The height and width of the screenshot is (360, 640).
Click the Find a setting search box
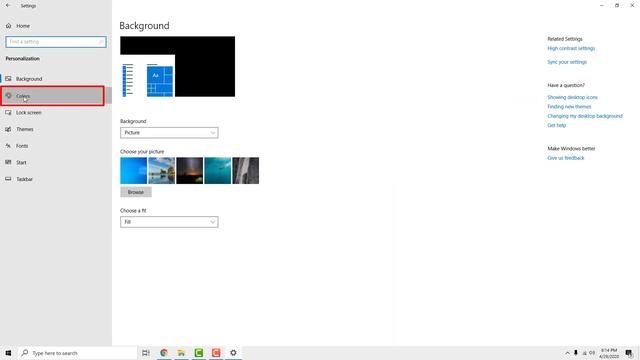coord(56,42)
